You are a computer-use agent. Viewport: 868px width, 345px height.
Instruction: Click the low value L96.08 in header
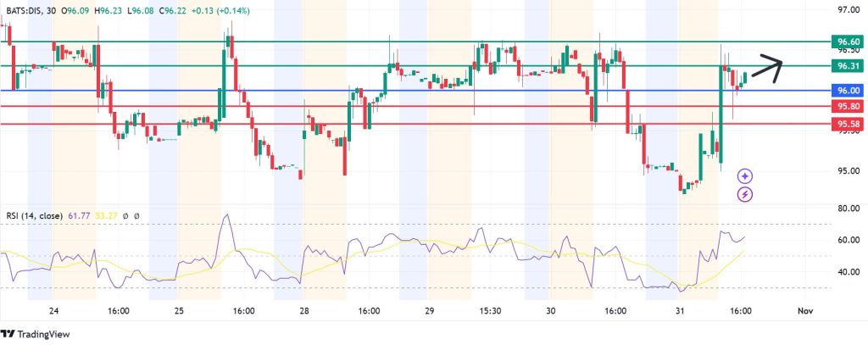coord(142,10)
